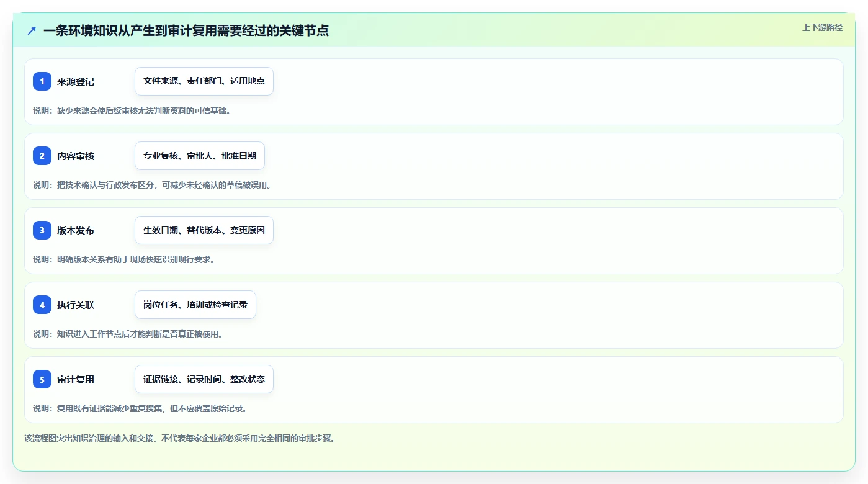Click the 审计复用 step title

[76, 379]
